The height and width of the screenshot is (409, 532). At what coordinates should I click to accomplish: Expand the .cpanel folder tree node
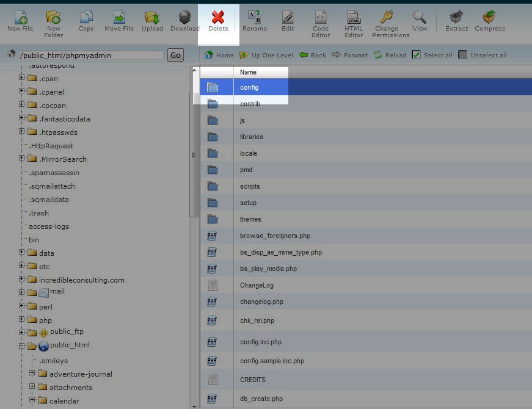(x=22, y=92)
